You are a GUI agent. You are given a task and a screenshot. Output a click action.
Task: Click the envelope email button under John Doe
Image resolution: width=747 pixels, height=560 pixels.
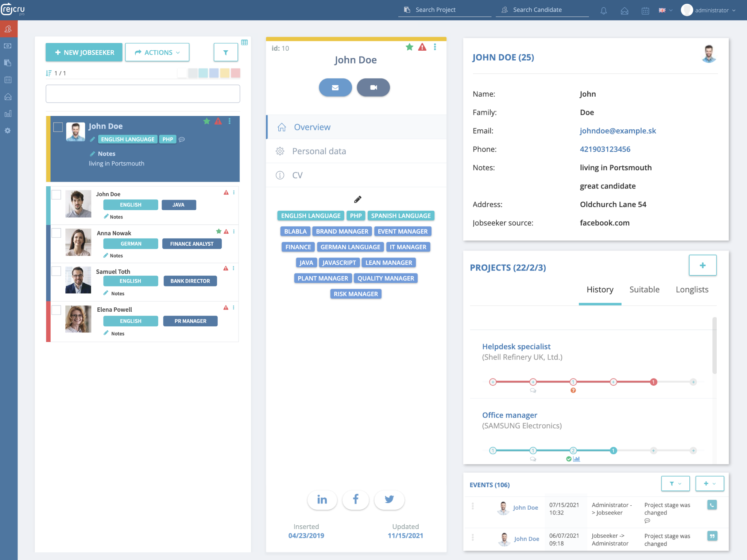click(x=335, y=87)
